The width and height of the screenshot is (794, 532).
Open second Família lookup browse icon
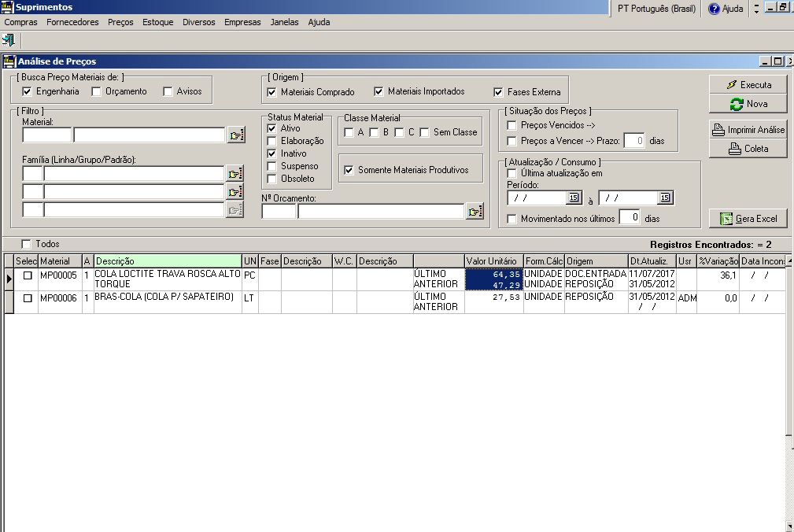pos(235,192)
